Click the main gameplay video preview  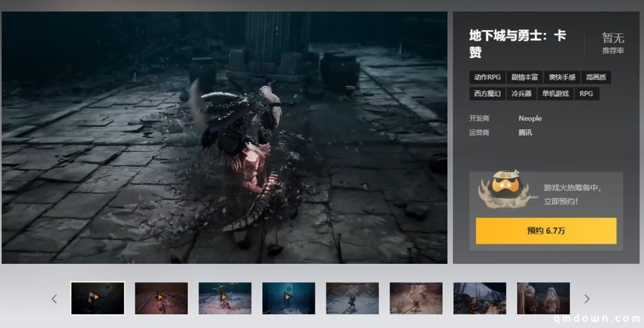pos(225,138)
